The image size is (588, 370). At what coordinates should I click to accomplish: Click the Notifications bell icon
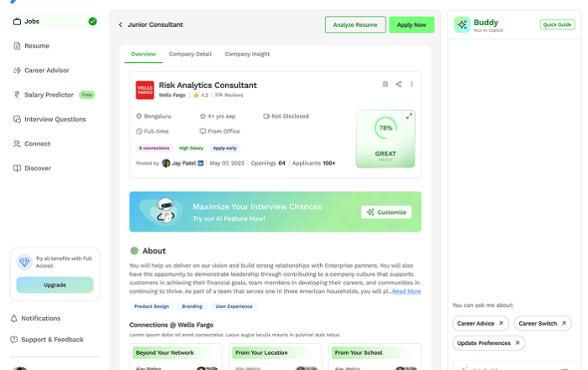(14, 318)
